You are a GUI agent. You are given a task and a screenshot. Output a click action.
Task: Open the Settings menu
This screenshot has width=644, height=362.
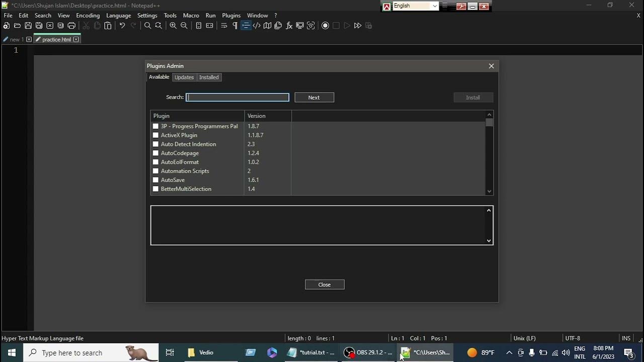tap(147, 16)
